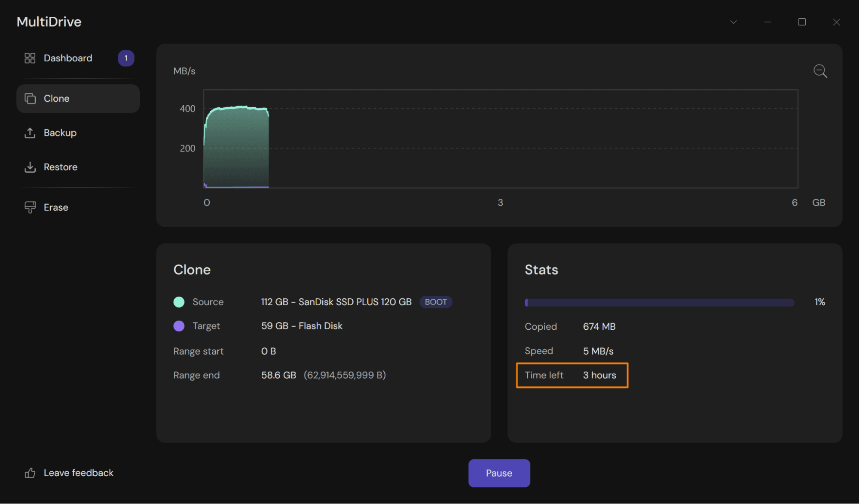Click the Time left value 3 hours
This screenshot has height=504, width=859.
(x=599, y=375)
